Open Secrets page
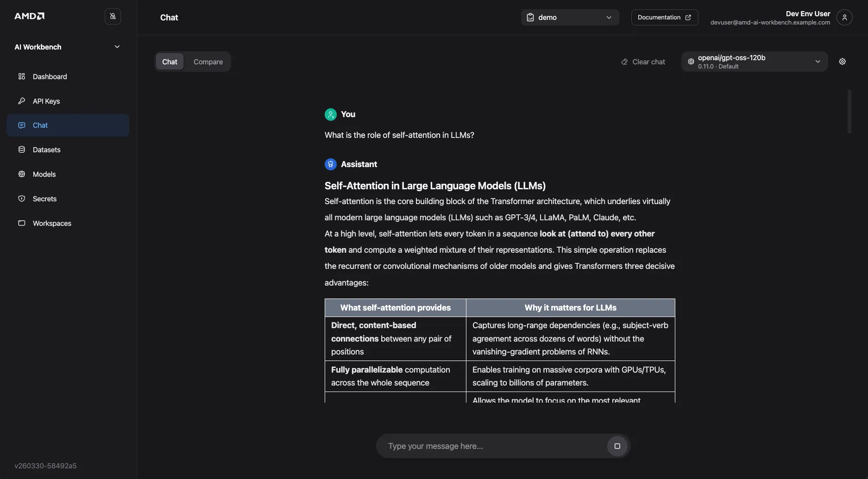 (x=68, y=199)
